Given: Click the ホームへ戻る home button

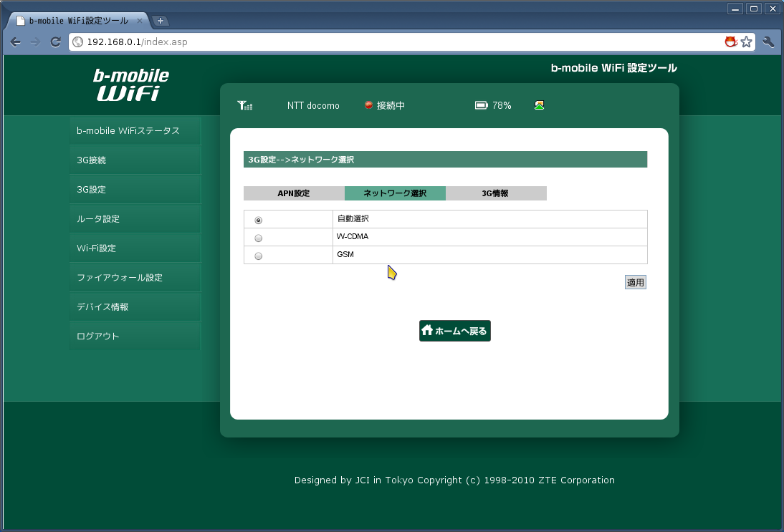Looking at the screenshot, I should coord(455,331).
